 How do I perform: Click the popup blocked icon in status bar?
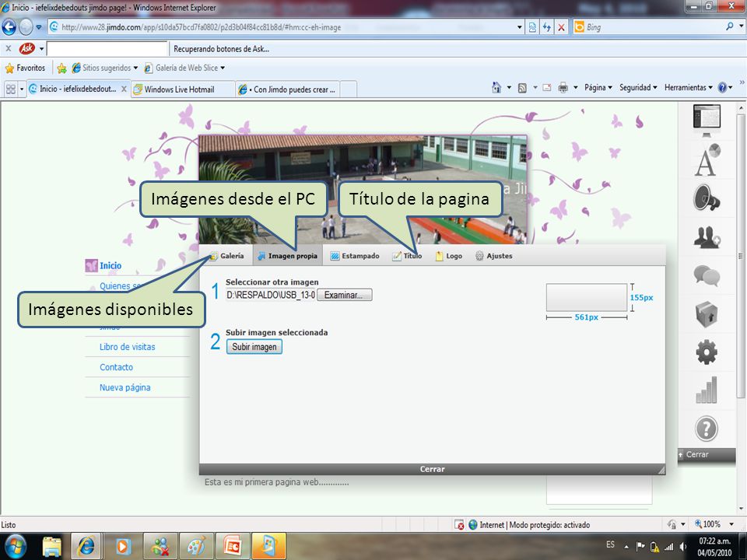click(x=459, y=525)
